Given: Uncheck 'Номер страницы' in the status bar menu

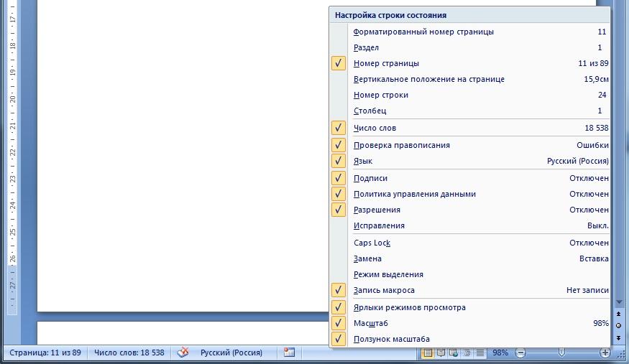Looking at the screenshot, I should tap(469, 63).
